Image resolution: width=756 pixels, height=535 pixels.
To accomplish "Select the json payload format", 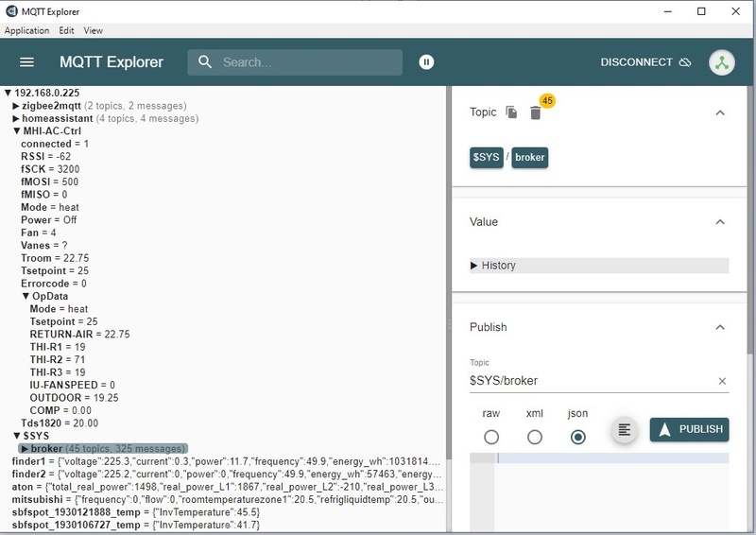I will [x=577, y=437].
